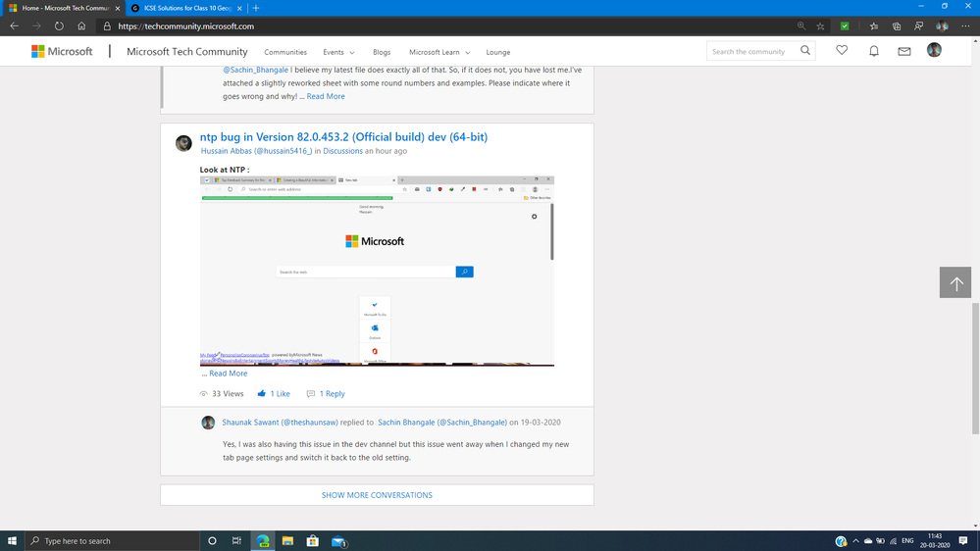Viewport: 980px width, 551px height.
Task: Click the send feedback person icon
Action: coord(919,26)
